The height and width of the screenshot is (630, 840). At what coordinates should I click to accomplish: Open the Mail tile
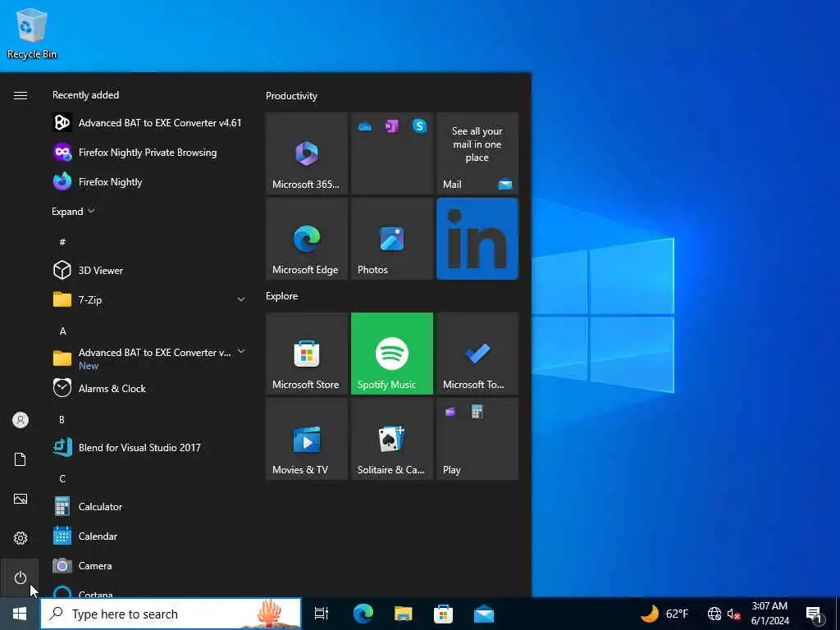pyautogui.click(x=477, y=153)
